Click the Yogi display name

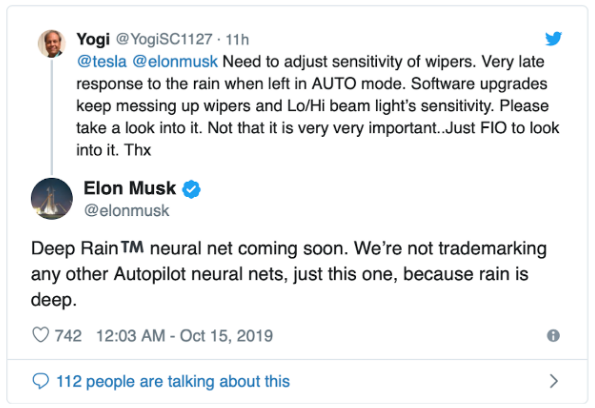[93, 39]
